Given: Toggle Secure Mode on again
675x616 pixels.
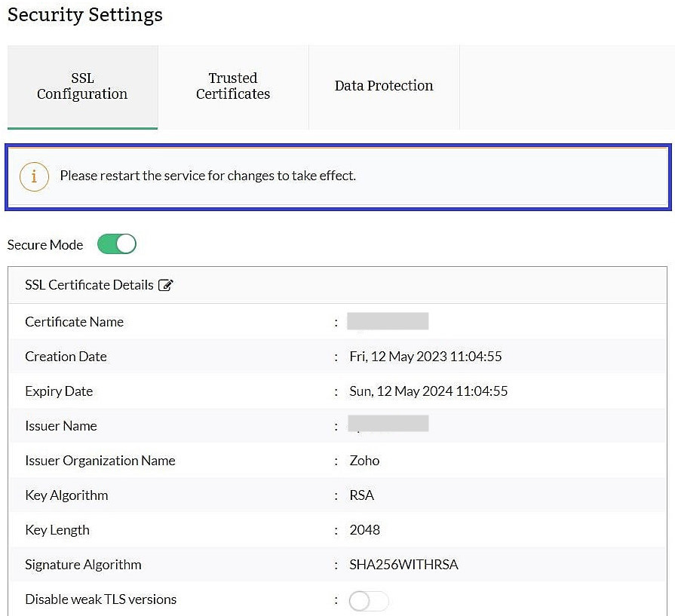Looking at the screenshot, I should [116, 244].
